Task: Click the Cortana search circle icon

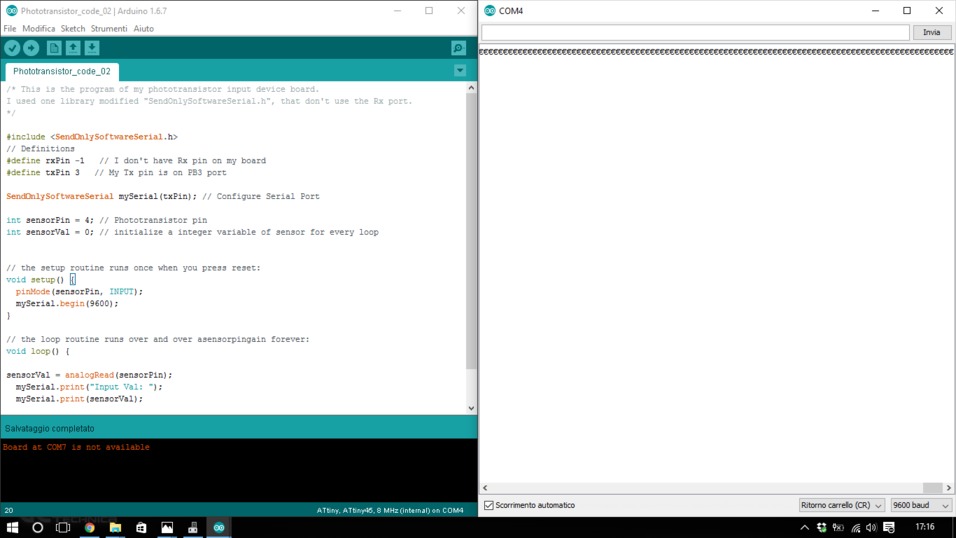Action: click(x=37, y=528)
